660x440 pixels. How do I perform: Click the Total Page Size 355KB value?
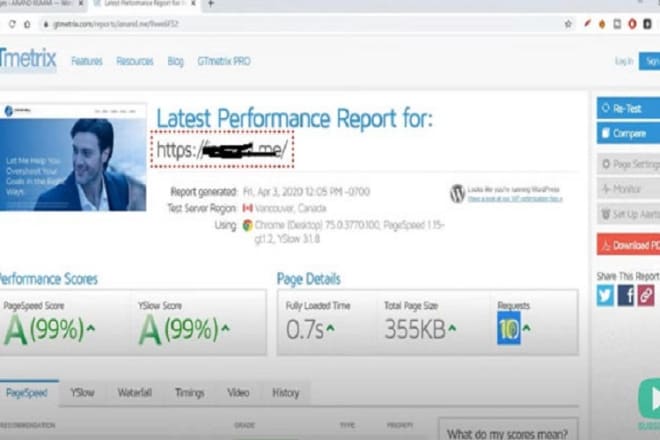pyautogui.click(x=415, y=330)
